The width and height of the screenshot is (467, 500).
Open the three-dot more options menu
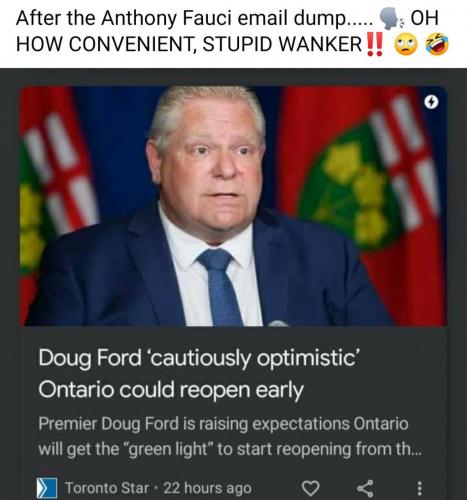click(420, 488)
